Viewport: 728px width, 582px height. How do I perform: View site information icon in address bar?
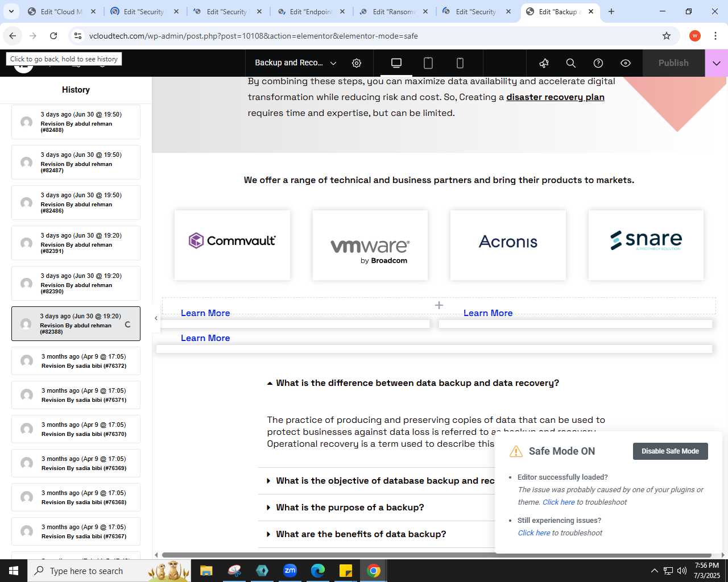click(78, 36)
